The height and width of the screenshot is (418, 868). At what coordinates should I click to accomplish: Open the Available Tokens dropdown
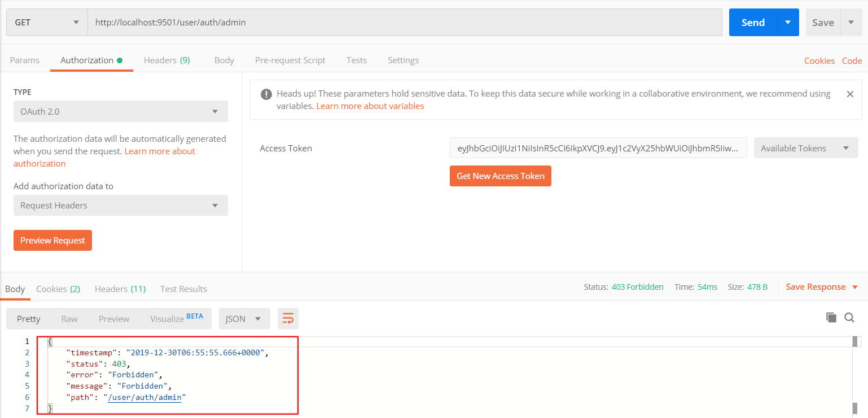coord(805,147)
